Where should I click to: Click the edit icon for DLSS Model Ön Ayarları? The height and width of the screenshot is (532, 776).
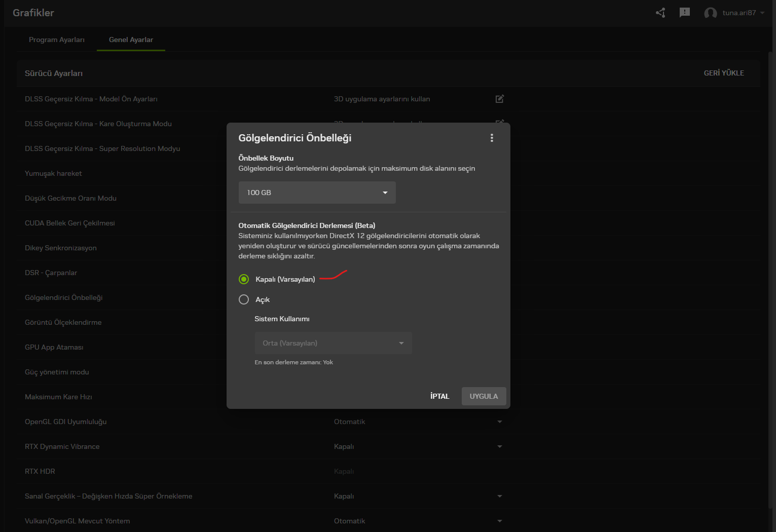coord(500,99)
